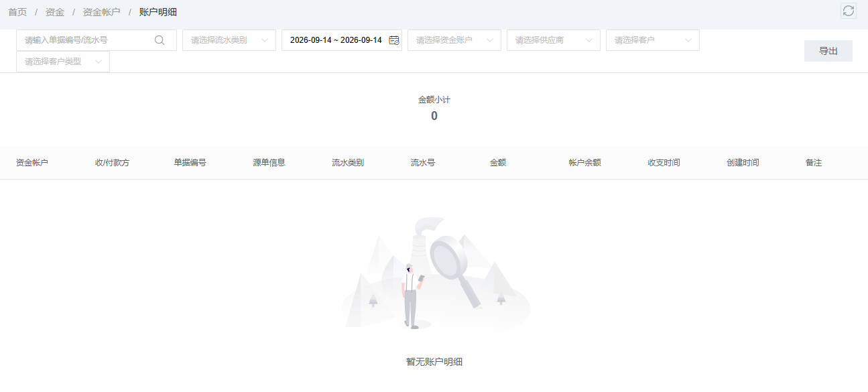Open the 请选择供应商 dropdown
Viewport: 868px width, 392px height.
[554, 40]
